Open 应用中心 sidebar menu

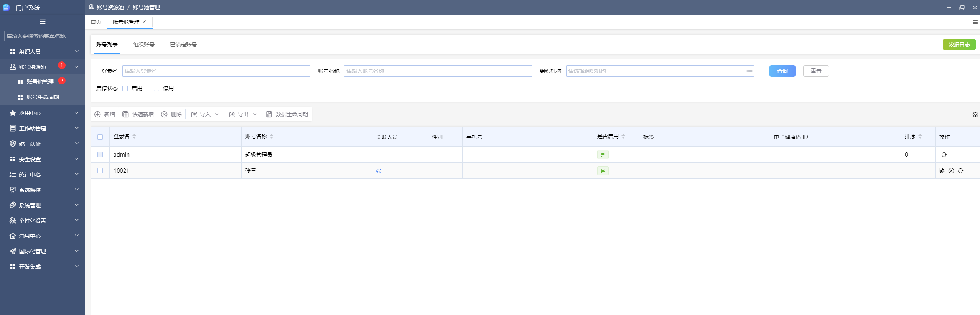[42, 113]
